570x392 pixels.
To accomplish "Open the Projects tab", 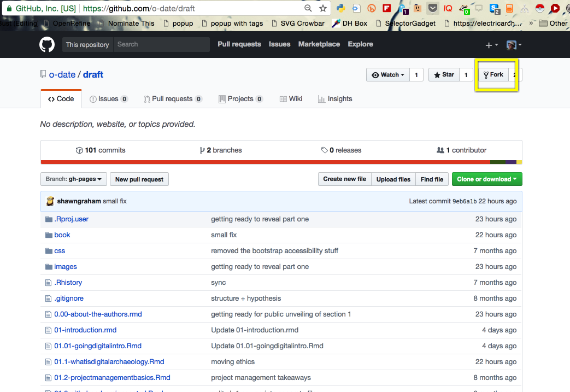I will click(x=240, y=99).
